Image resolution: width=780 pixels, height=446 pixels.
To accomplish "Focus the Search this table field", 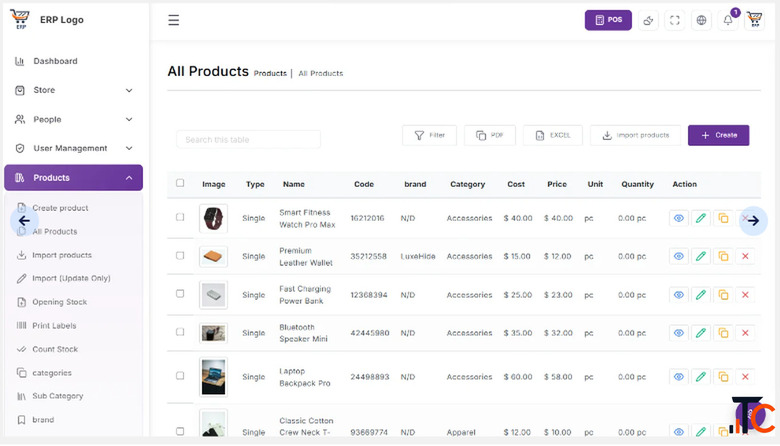I will coord(248,140).
